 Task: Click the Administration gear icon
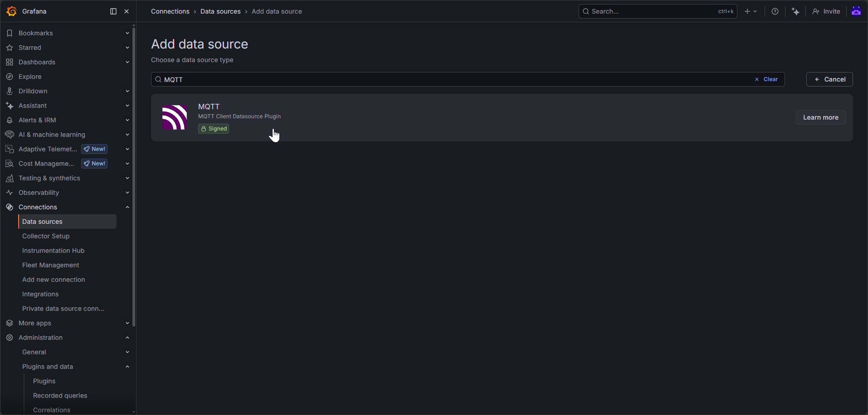(x=10, y=338)
